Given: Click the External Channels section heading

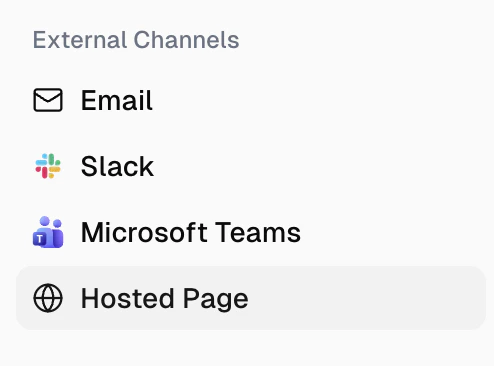Looking at the screenshot, I should click(x=136, y=40).
